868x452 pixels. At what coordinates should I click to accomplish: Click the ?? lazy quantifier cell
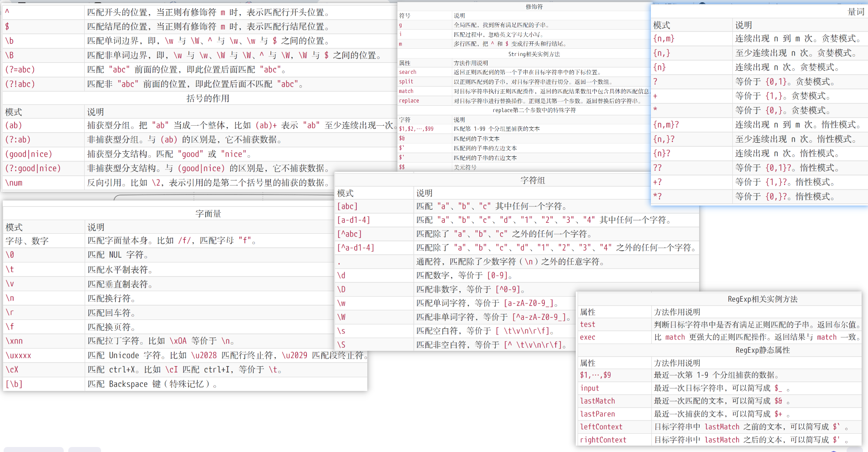(x=658, y=168)
